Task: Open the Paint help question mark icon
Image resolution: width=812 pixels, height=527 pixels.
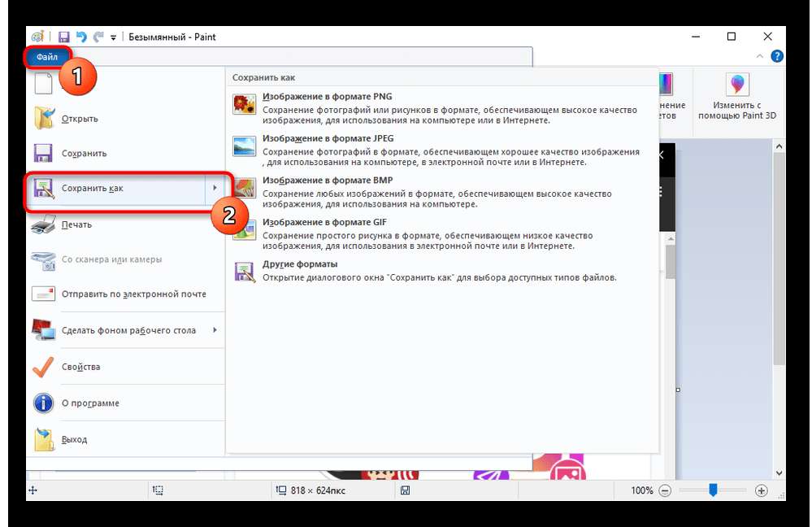Action: (777, 56)
